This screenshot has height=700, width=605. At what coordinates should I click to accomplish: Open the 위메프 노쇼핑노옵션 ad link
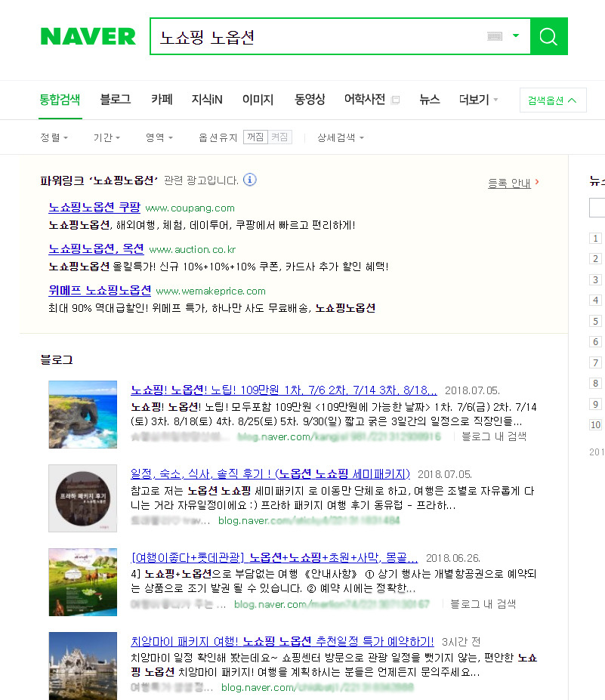click(100, 291)
